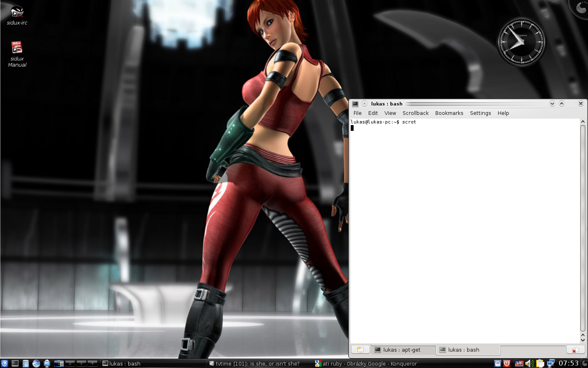The width and height of the screenshot is (588, 368).
Task: Open the sidux Manual desktop shortcut
Action: 17,54
